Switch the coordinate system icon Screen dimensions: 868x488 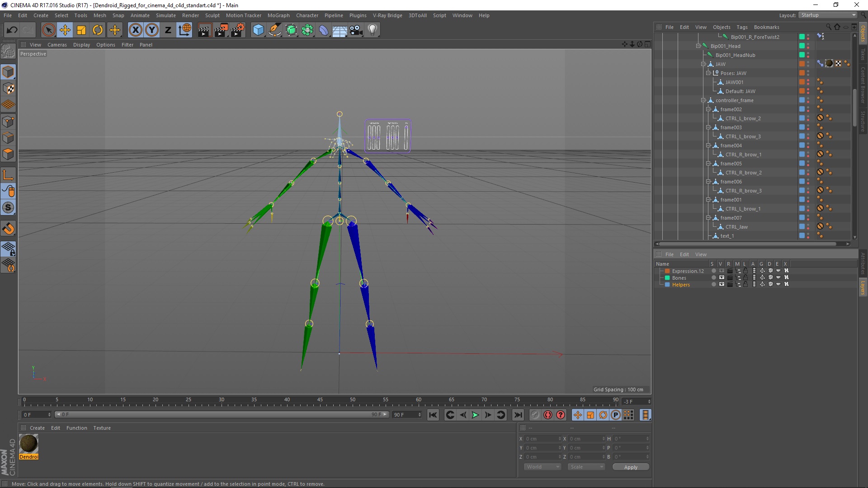pyautogui.click(x=184, y=30)
